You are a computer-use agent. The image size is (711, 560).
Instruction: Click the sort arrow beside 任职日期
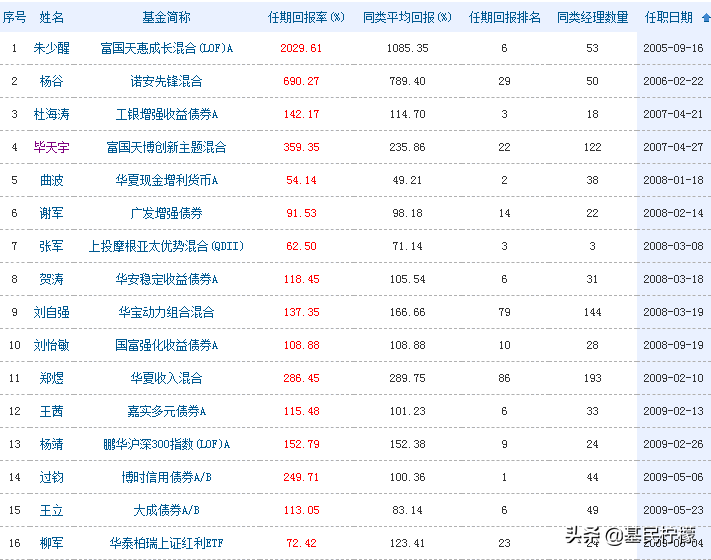click(706, 18)
